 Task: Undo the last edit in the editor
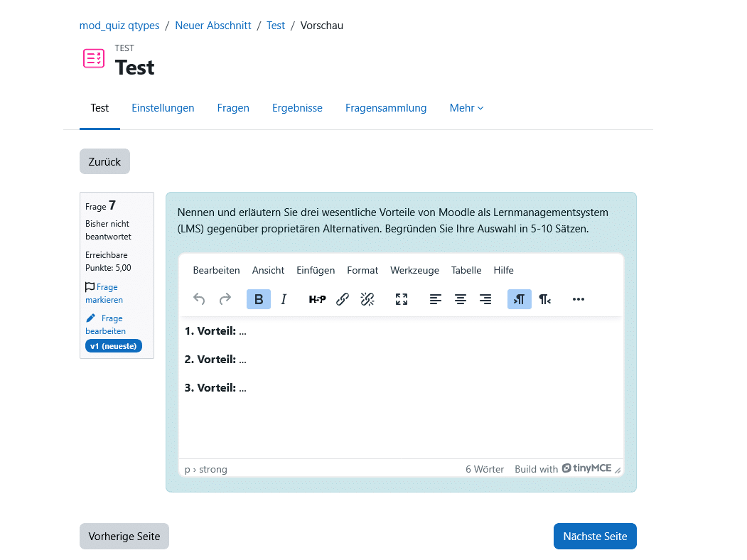click(199, 299)
